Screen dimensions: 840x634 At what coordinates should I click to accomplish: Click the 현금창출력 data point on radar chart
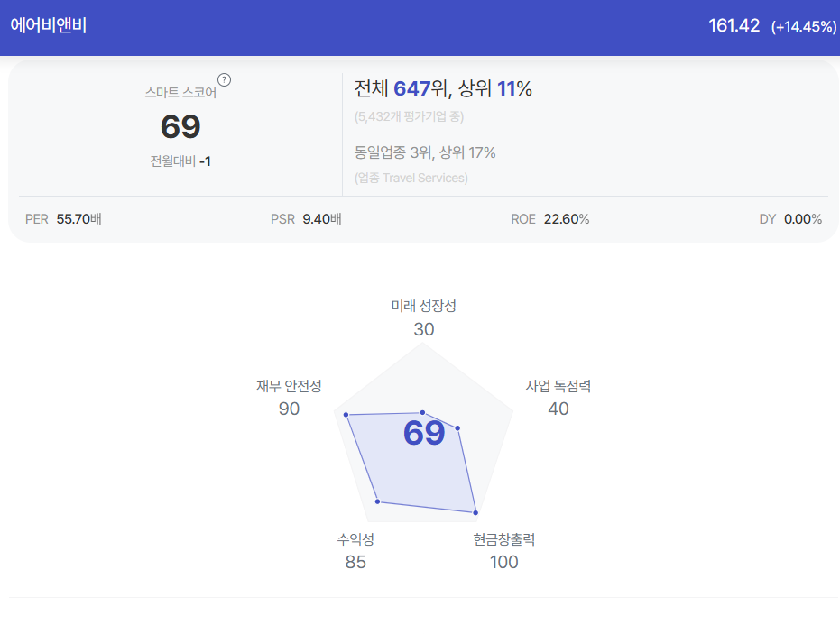click(475, 512)
